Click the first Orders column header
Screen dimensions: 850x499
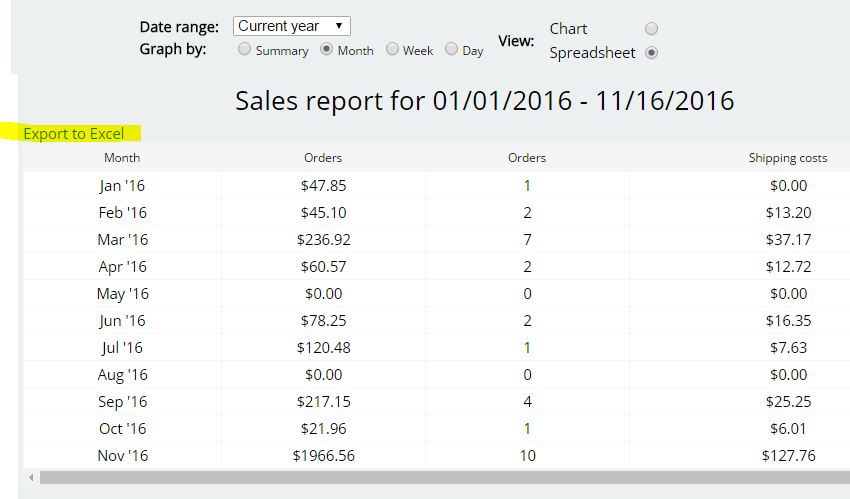point(323,158)
